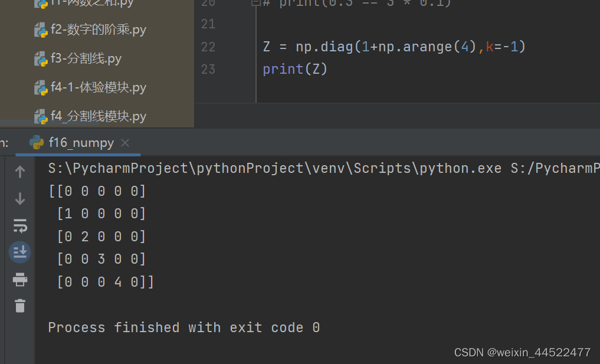
Task: Clear the console with the trash icon
Action: (20, 306)
